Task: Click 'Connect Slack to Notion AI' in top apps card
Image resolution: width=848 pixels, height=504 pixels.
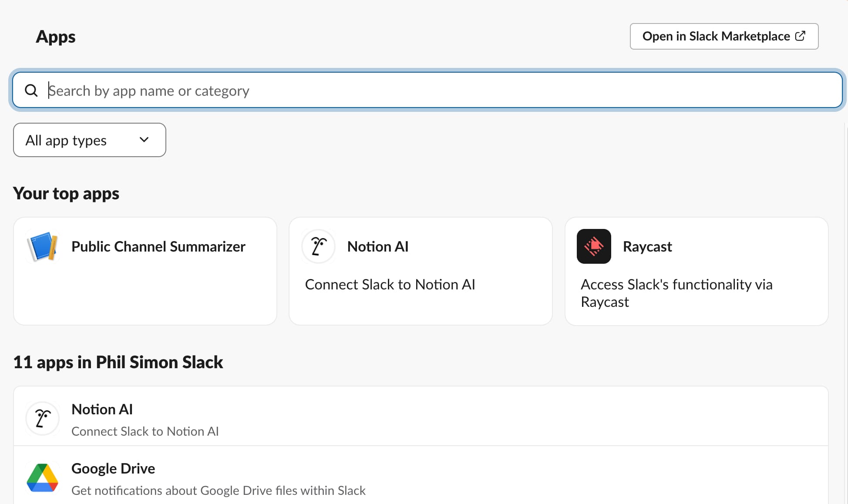Action: click(x=390, y=284)
